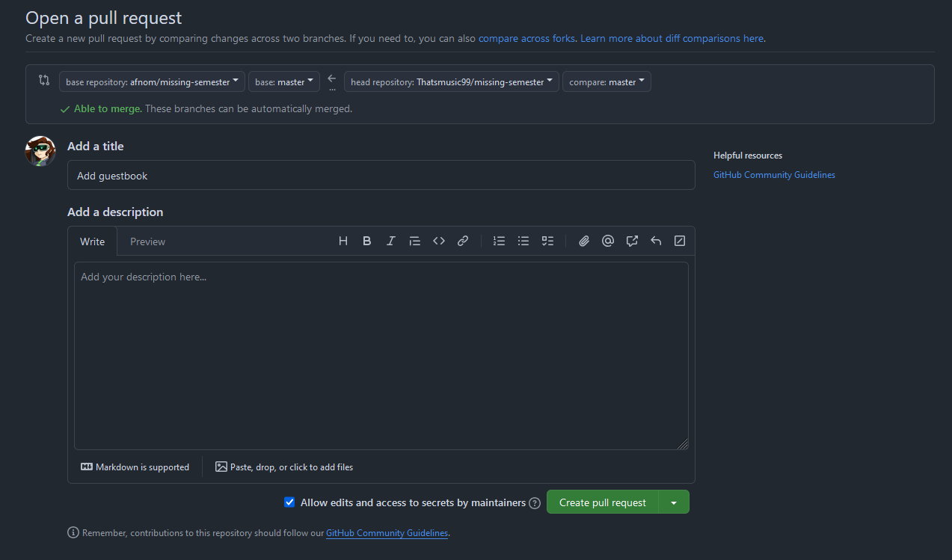Viewport: 952px width, 560px height.
Task: Swap base and head with the compare arrows icon
Action: pyautogui.click(x=44, y=79)
